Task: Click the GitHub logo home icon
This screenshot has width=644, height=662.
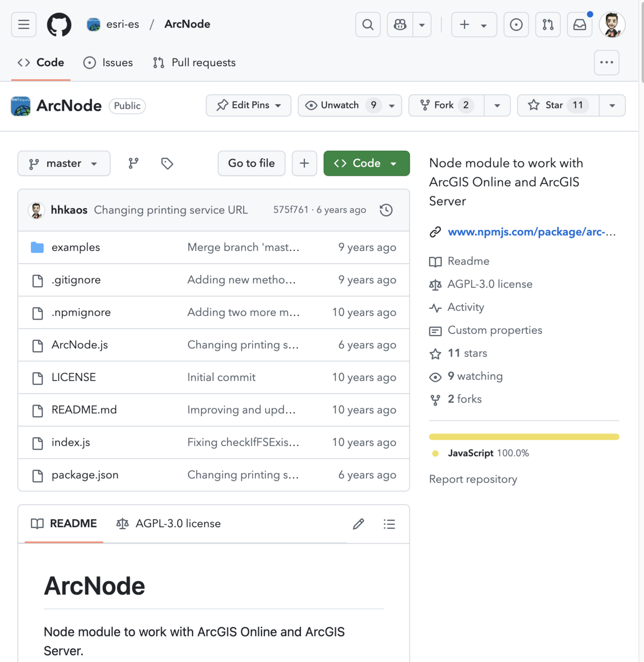Action: click(x=59, y=25)
